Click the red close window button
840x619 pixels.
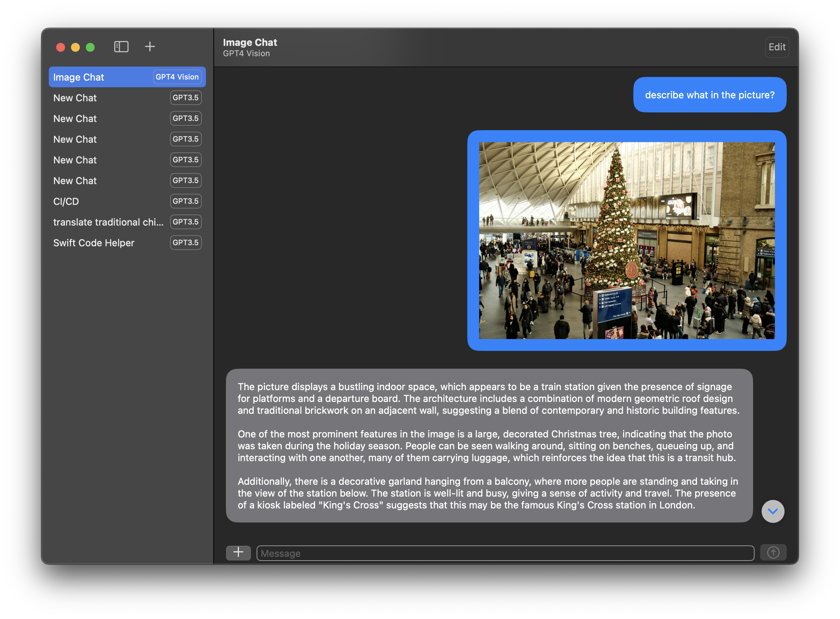click(x=61, y=47)
